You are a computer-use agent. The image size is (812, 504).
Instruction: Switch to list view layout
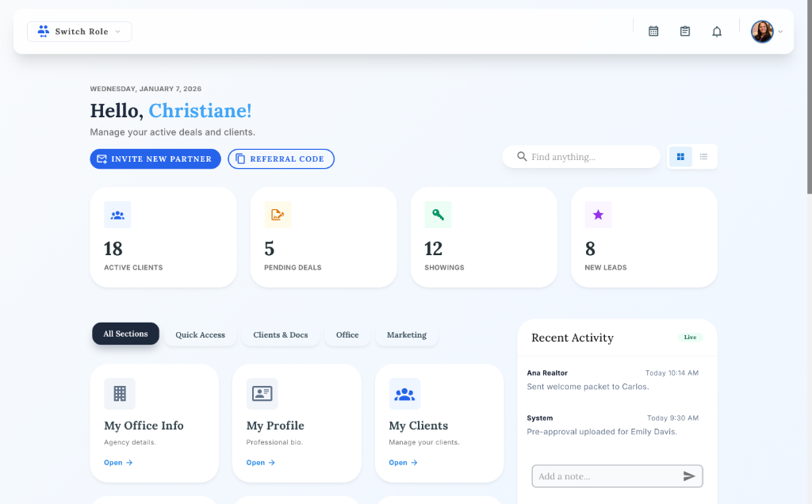704,157
